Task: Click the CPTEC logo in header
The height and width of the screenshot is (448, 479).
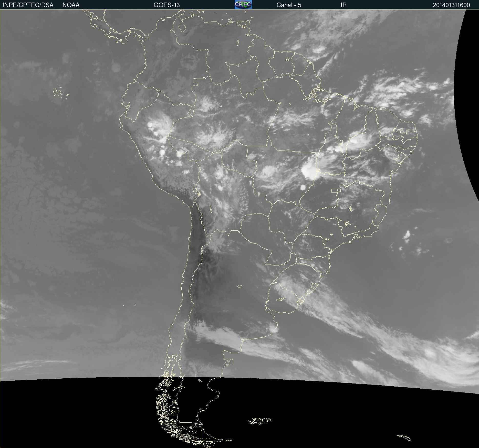Action: pos(243,5)
